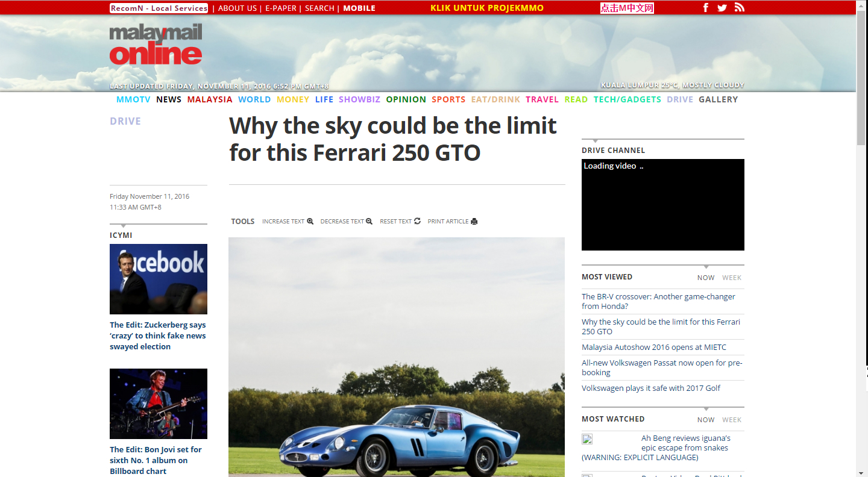The height and width of the screenshot is (477, 868).
Task: Open the Search link
Action: [x=319, y=8]
